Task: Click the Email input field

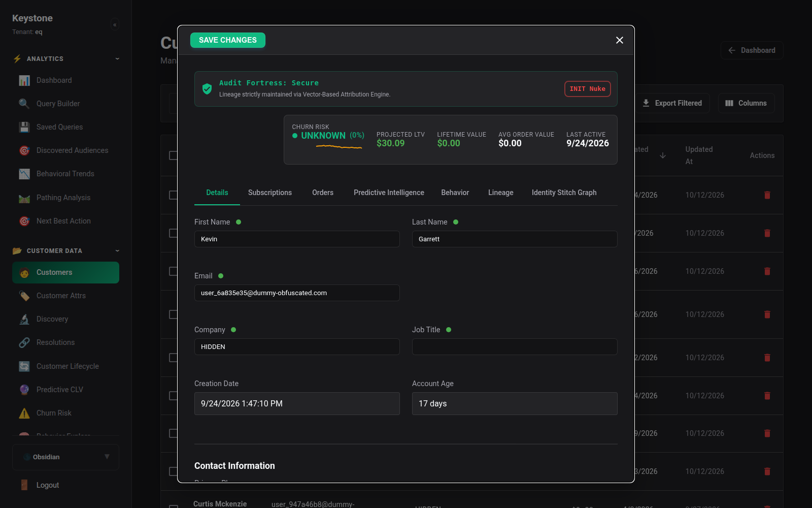Action: tap(297, 293)
